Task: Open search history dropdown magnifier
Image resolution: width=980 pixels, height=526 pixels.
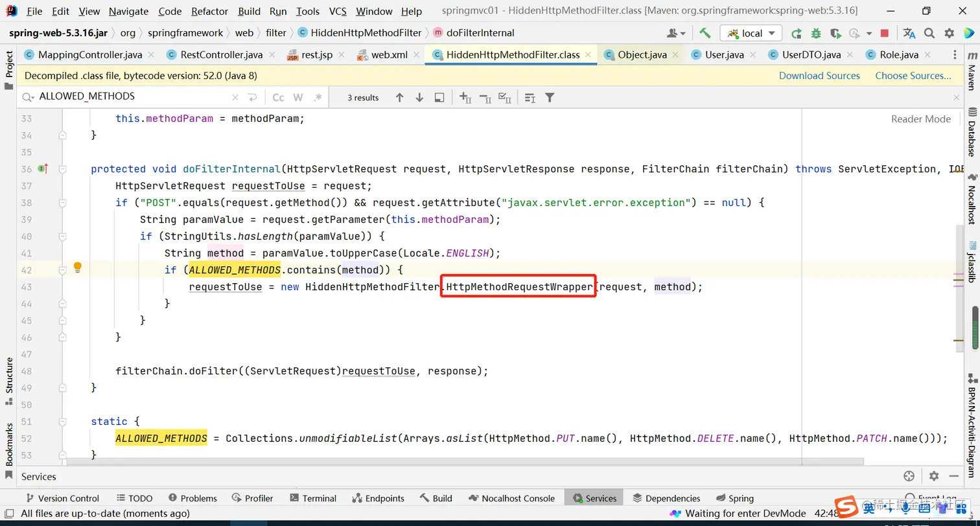Action: click(x=28, y=97)
